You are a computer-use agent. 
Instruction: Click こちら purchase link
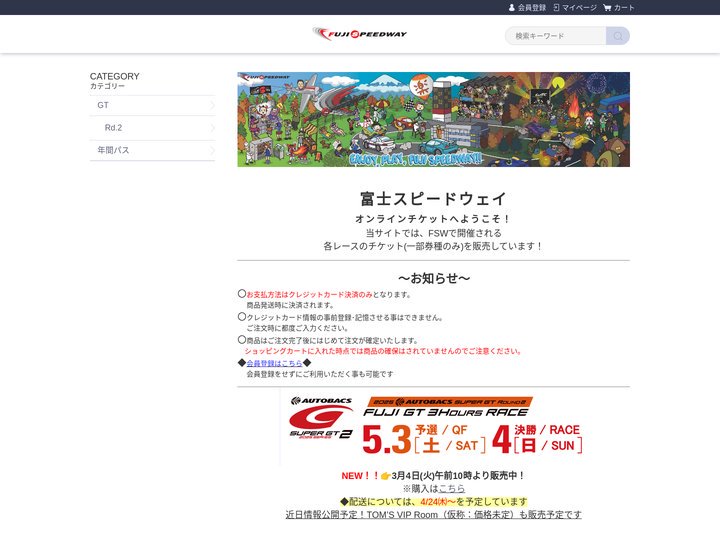[452, 489]
